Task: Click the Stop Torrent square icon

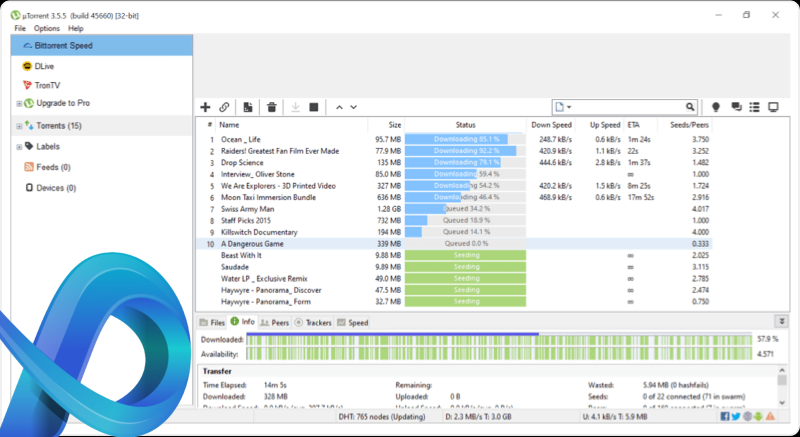Action: click(x=314, y=107)
